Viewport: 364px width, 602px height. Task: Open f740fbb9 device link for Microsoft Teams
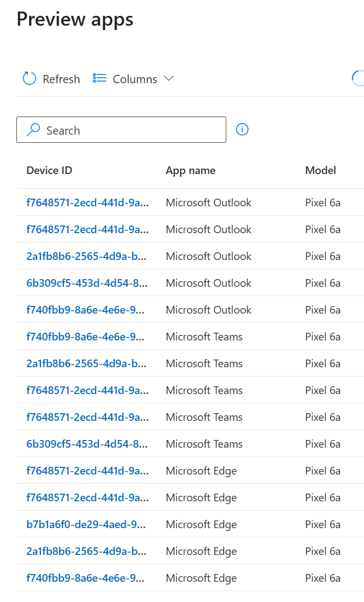click(x=85, y=337)
